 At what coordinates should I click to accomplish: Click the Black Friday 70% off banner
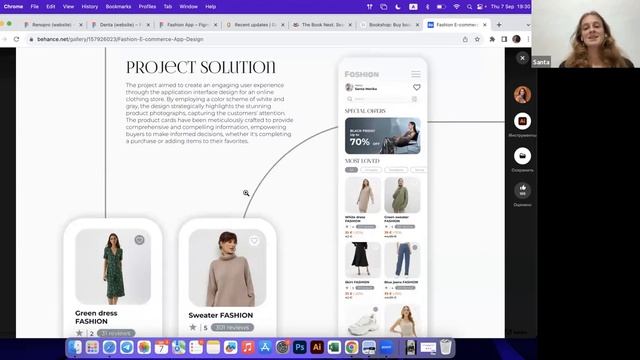coord(383,136)
